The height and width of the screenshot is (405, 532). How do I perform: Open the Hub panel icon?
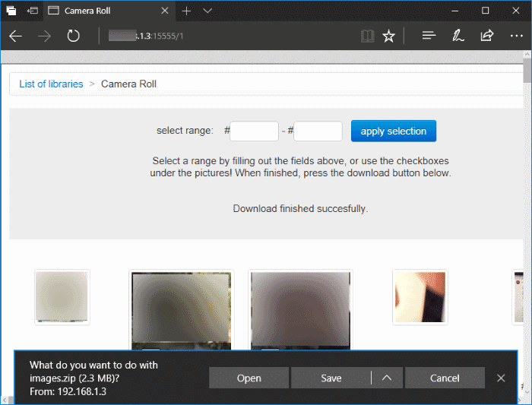[429, 35]
